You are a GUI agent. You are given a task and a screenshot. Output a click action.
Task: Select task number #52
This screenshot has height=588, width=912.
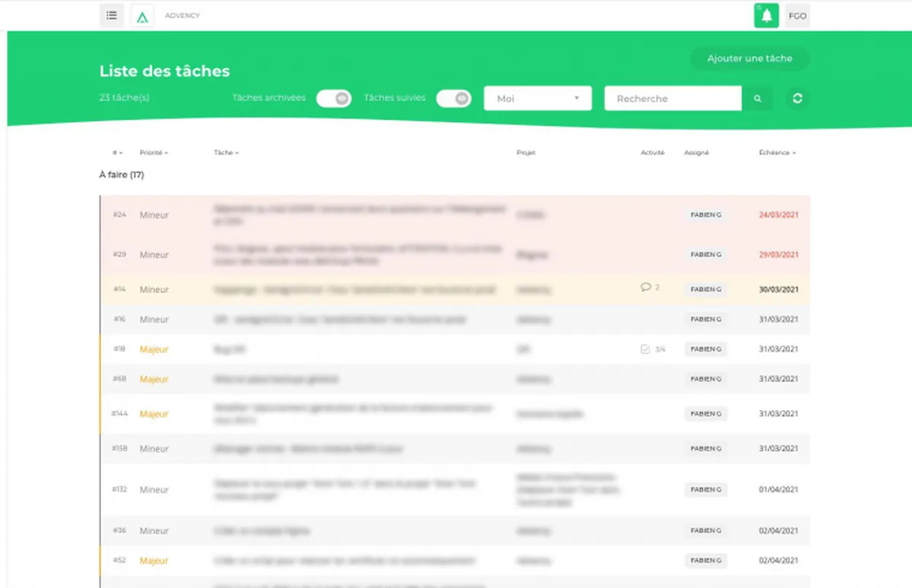coord(119,561)
